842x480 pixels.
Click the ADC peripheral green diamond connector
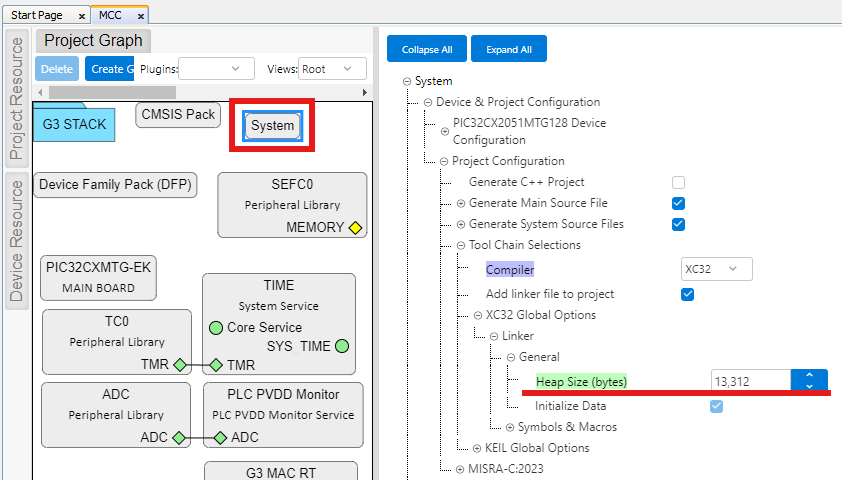pyautogui.click(x=178, y=437)
